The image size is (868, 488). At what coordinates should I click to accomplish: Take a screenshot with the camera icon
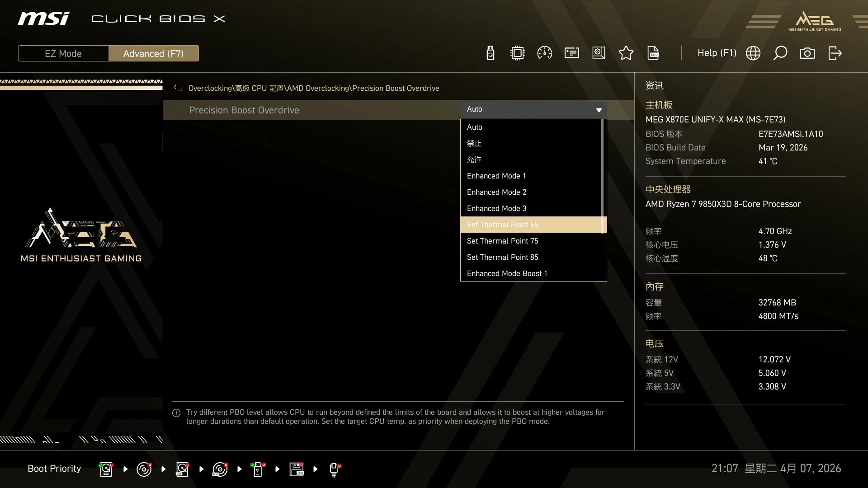[807, 53]
